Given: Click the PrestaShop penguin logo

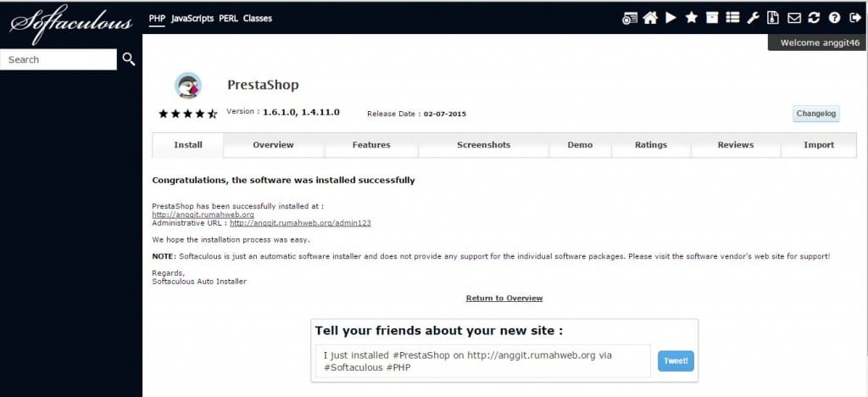Looking at the screenshot, I should pyautogui.click(x=188, y=86).
